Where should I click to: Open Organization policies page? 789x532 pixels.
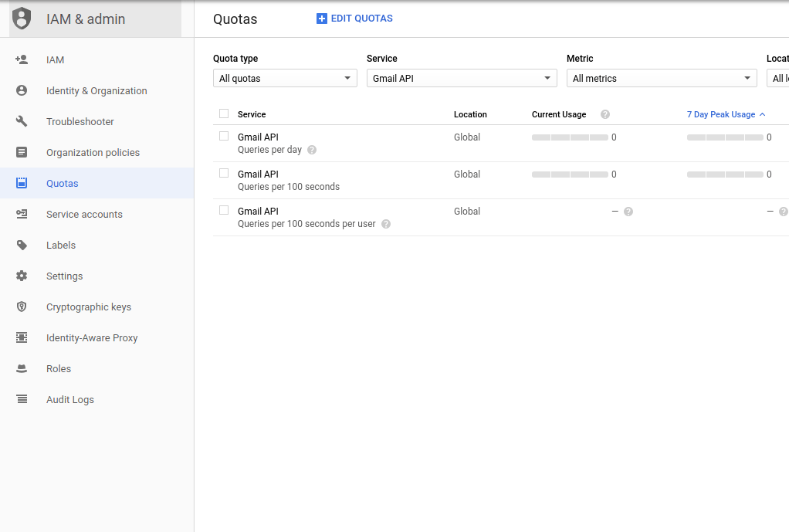pyautogui.click(x=97, y=153)
